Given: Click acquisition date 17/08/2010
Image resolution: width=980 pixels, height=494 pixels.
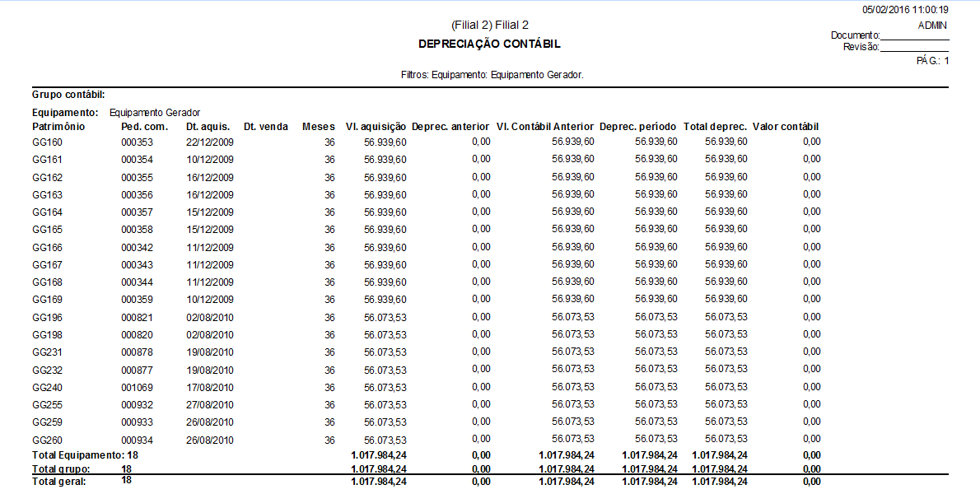Looking at the screenshot, I should (x=210, y=388).
